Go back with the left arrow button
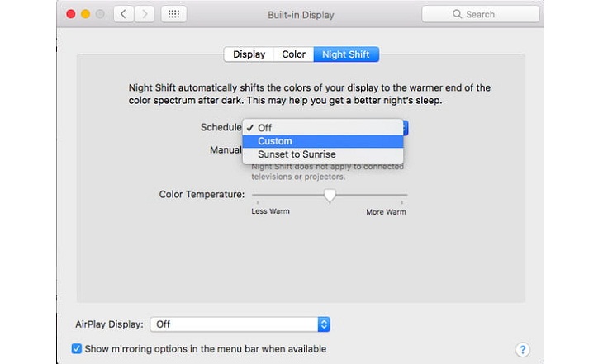Image resolution: width=603 pixels, height=364 pixels. 123,14
